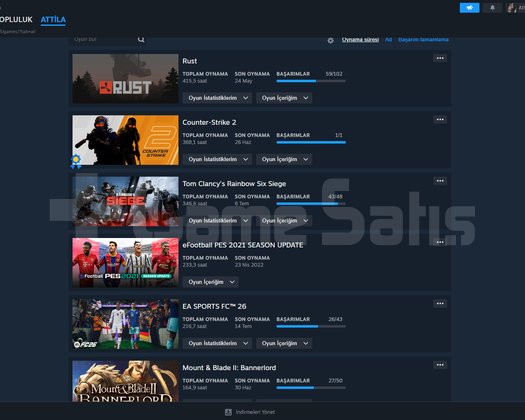Click the eFootball last played '23 Nis 2022'

pyautogui.click(x=249, y=265)
